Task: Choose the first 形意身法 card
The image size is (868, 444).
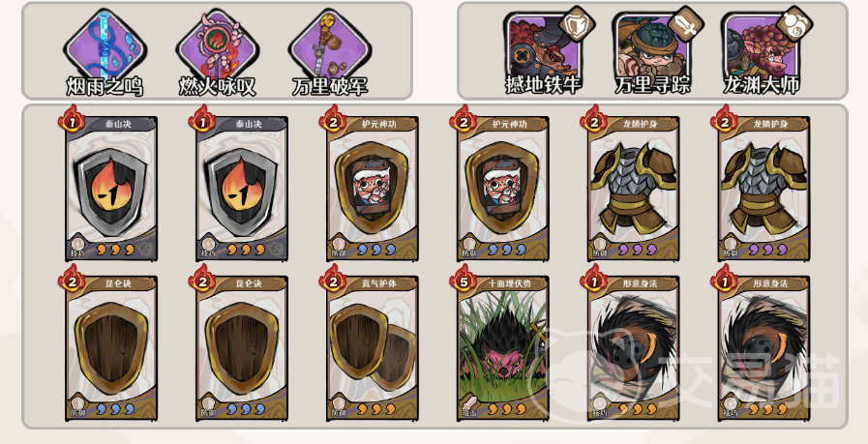Action: pyautogui.click(x=634, y=348)
